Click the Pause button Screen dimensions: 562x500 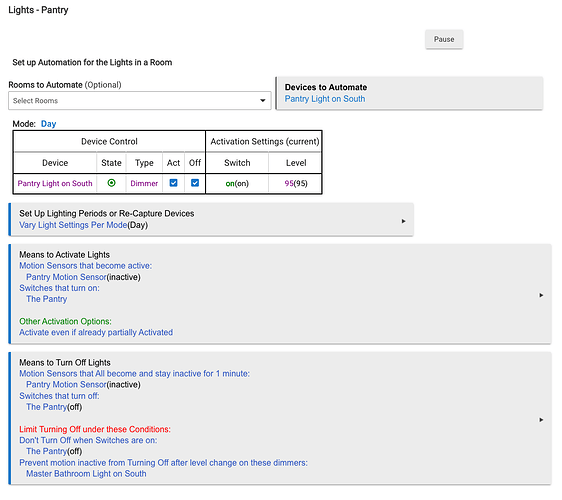tap(444, 39)
